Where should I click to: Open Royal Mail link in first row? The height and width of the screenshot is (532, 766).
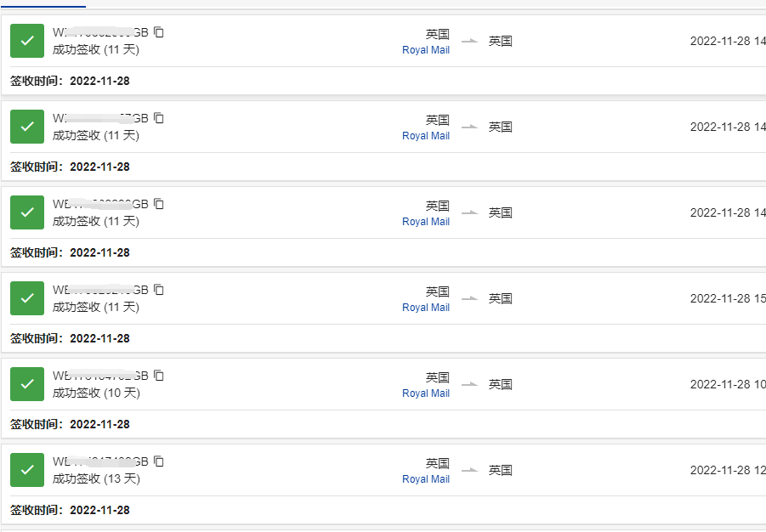[x=426, y=50]
